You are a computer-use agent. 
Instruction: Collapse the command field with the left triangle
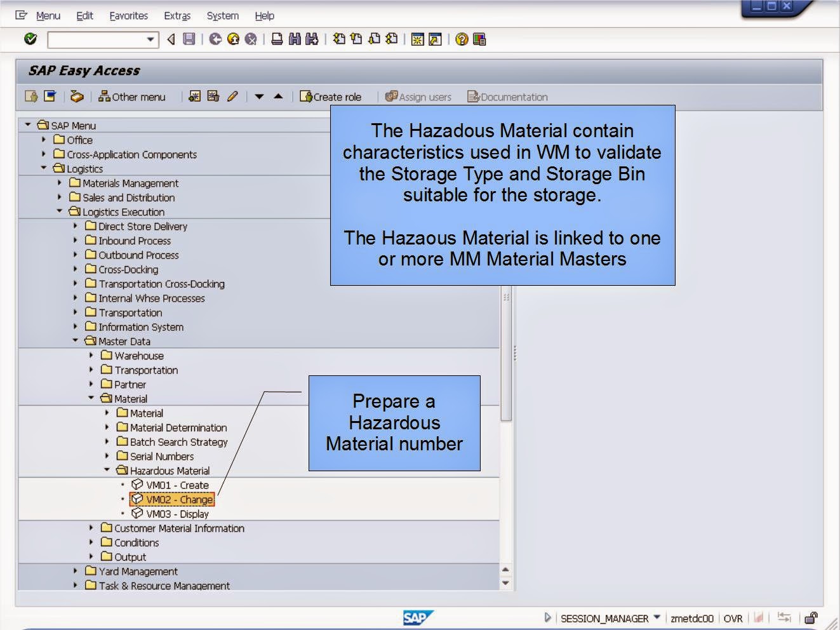point(171,39)
